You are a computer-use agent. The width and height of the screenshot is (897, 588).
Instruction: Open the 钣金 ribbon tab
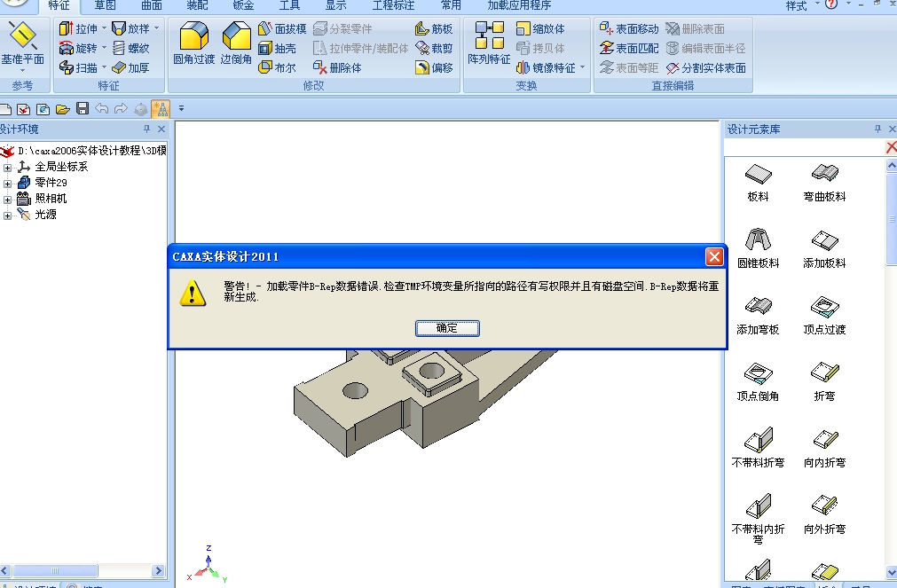(x=243, y=5)
